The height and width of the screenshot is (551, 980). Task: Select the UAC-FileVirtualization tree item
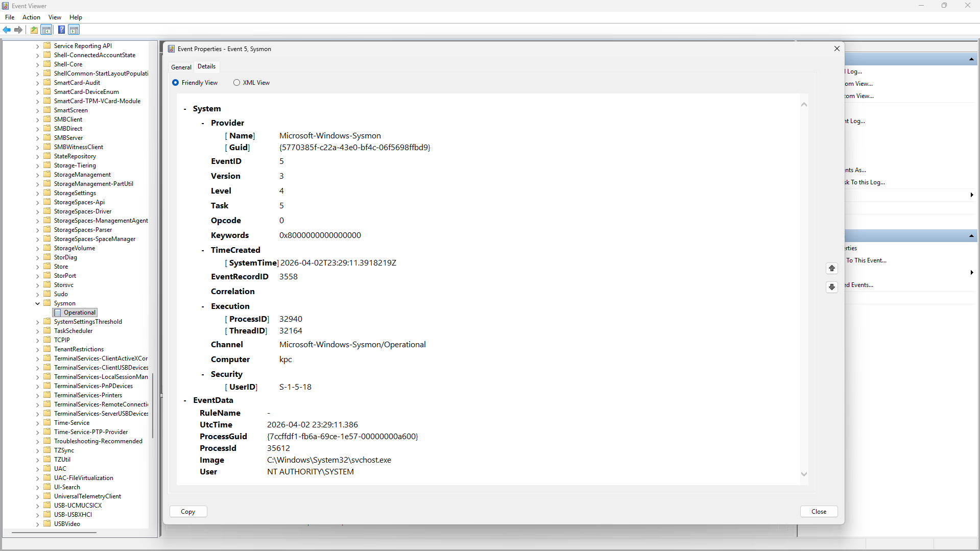[84, 478]
